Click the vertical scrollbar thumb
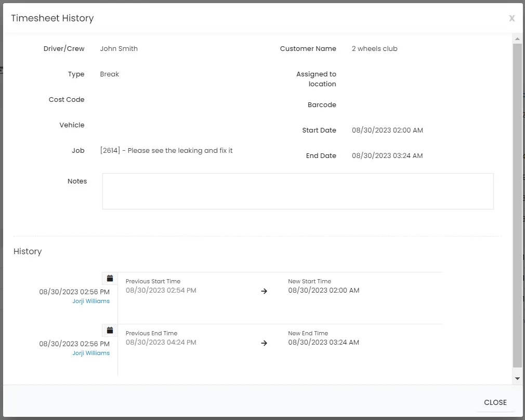The width and height of the screenshot is (525, 420). click(x=517, y=205)
